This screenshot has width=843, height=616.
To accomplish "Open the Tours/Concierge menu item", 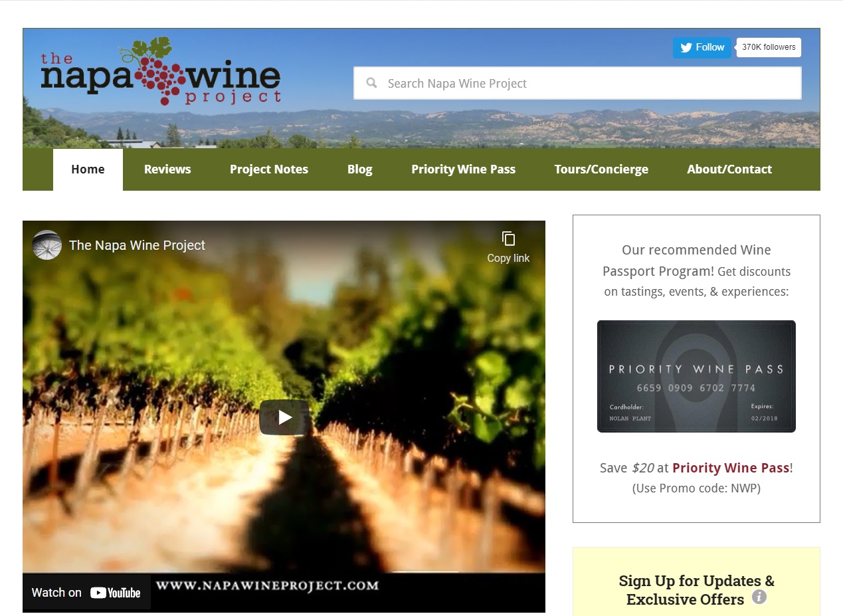I will 601,169.
